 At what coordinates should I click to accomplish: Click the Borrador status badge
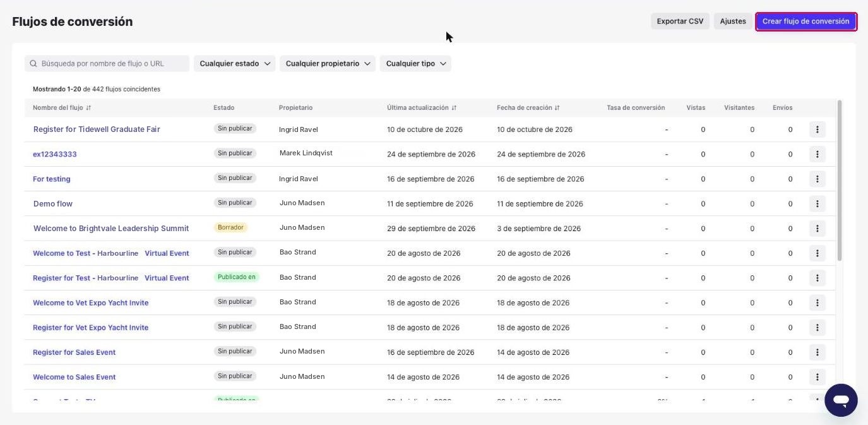coord(230,227)
